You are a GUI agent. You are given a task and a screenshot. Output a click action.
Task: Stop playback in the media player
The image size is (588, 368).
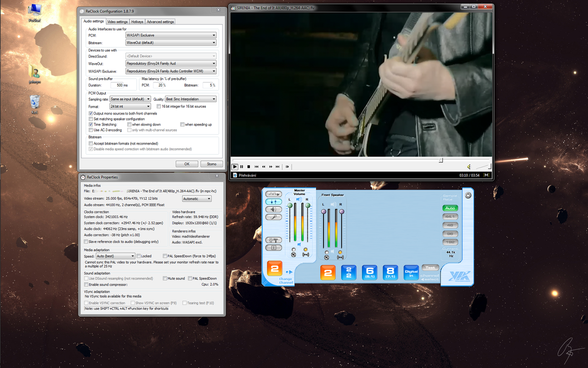(249, 167)
